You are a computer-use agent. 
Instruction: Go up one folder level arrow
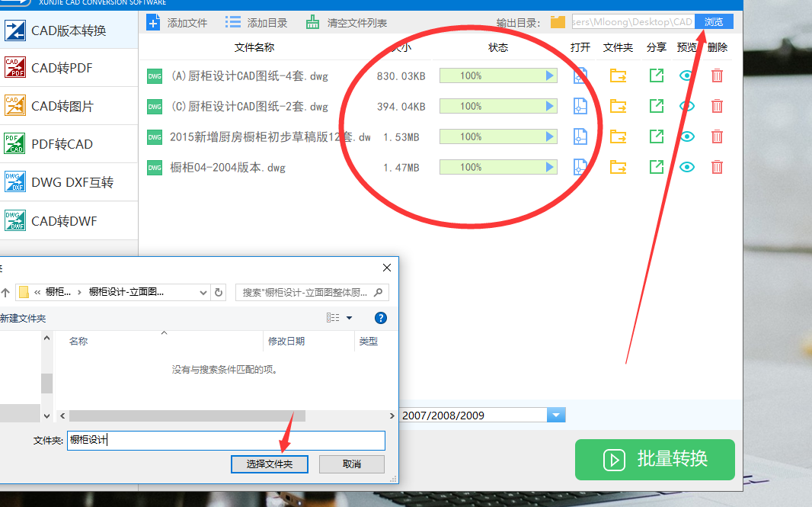coord(5,292)
